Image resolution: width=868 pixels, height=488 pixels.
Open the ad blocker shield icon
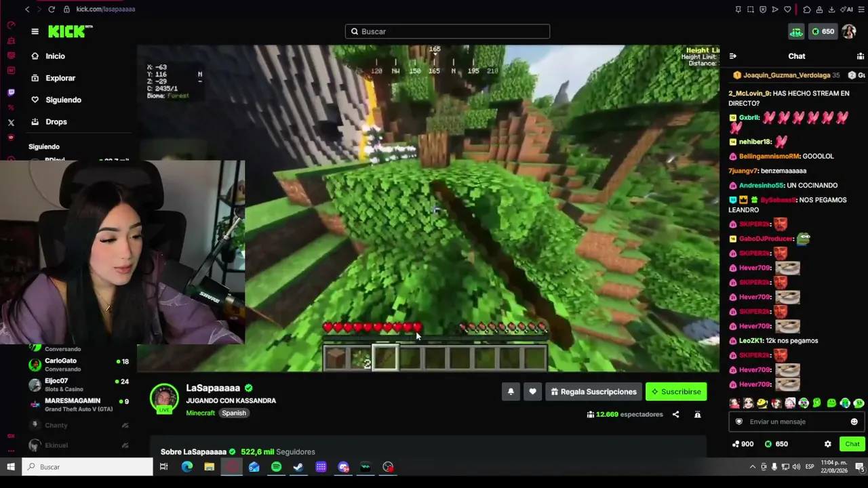[763, 9]
